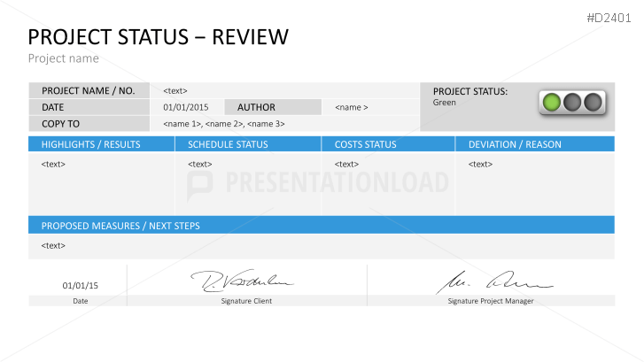The image size is (644, 362).
Task: Click the author name placeholder field
Action: [x=352, y=107]
